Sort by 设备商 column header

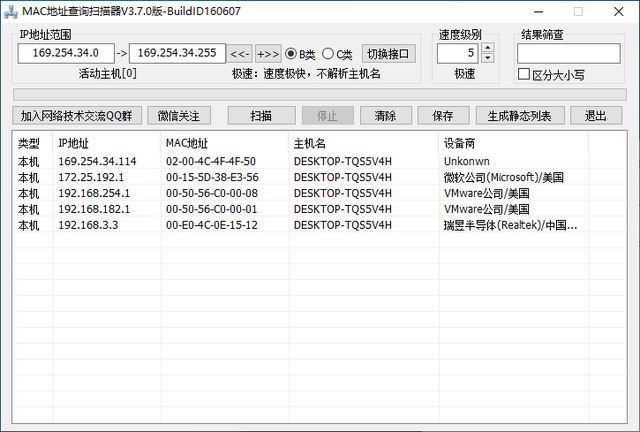(513, 143)
